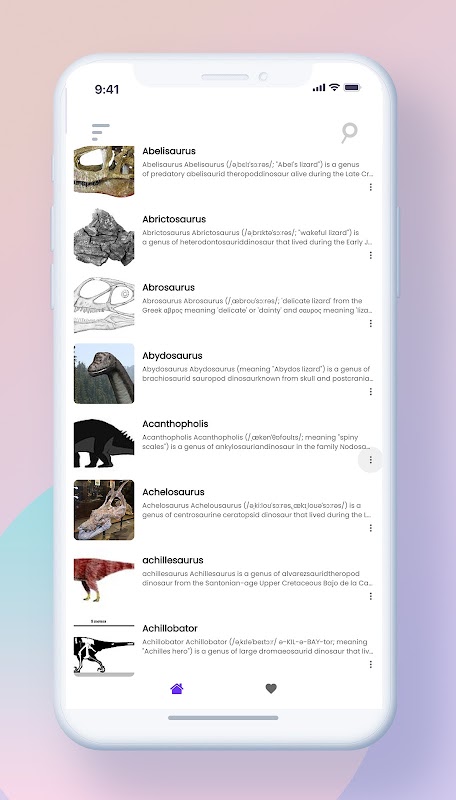The height and width of the screenshot is (800, 456).
Task: Select the achillesaurus entry title
Action: (x=173, y=560)
